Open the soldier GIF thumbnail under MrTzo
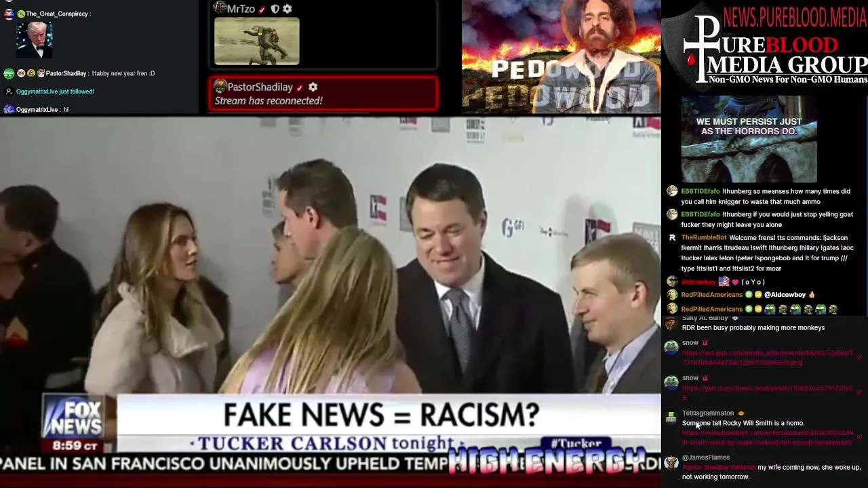The height and width of the screenshot is (488, 868). (x=256, y=41)
